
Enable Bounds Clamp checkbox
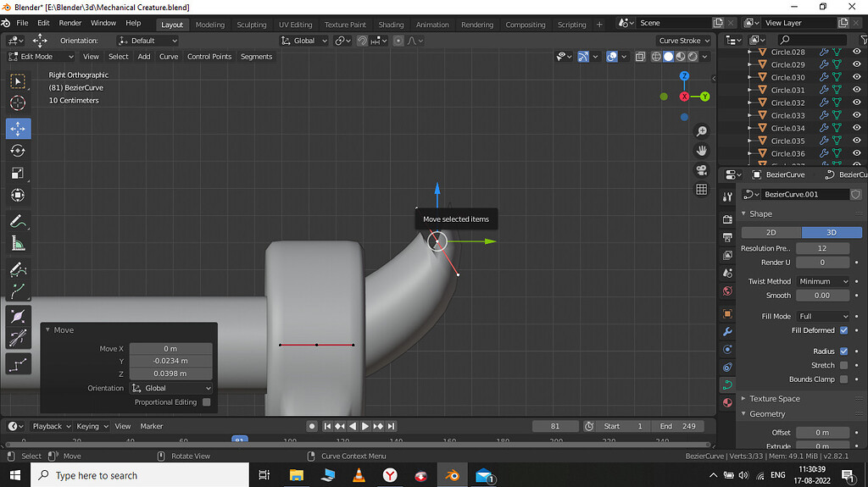click(x=843, y=379)
